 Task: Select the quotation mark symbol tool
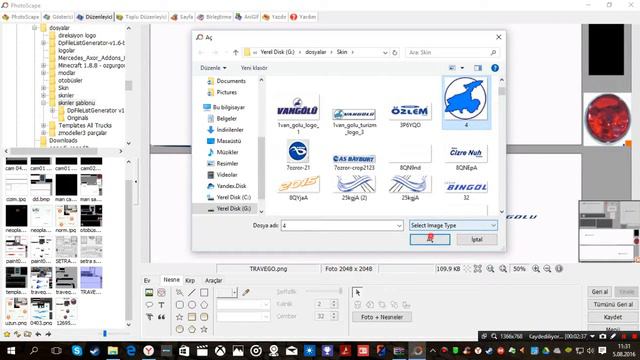(x=162, y=317)
